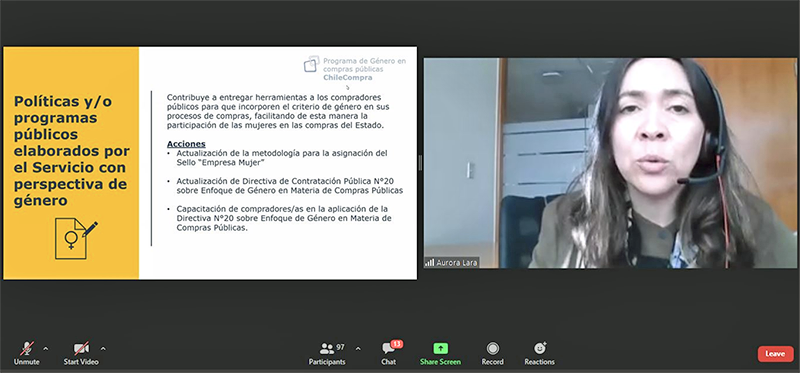Click the green Share Screen icon
This screenshot has width=800, height=373.
tap(440, 349)
